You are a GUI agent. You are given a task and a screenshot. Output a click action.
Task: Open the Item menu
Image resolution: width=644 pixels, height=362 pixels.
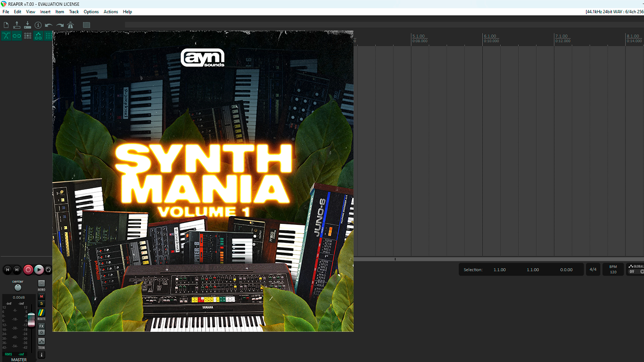60,12
